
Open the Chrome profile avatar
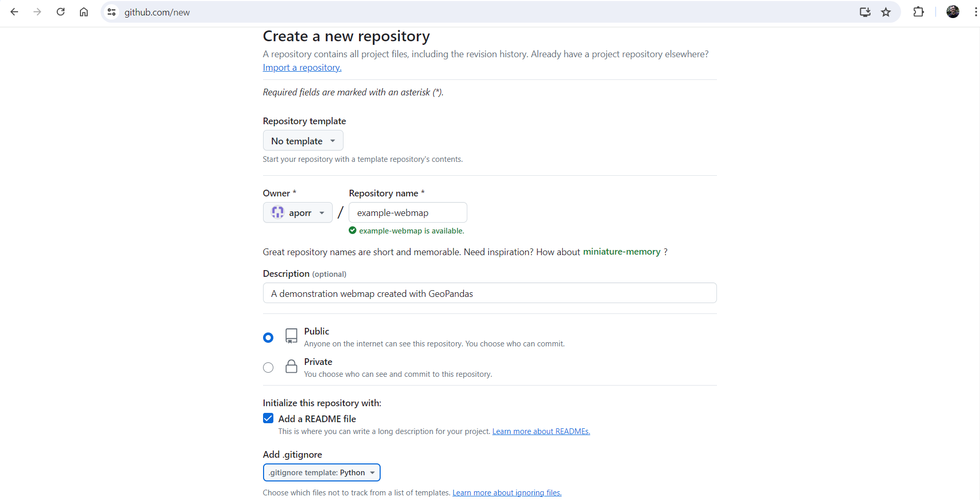tap(953, 12)
